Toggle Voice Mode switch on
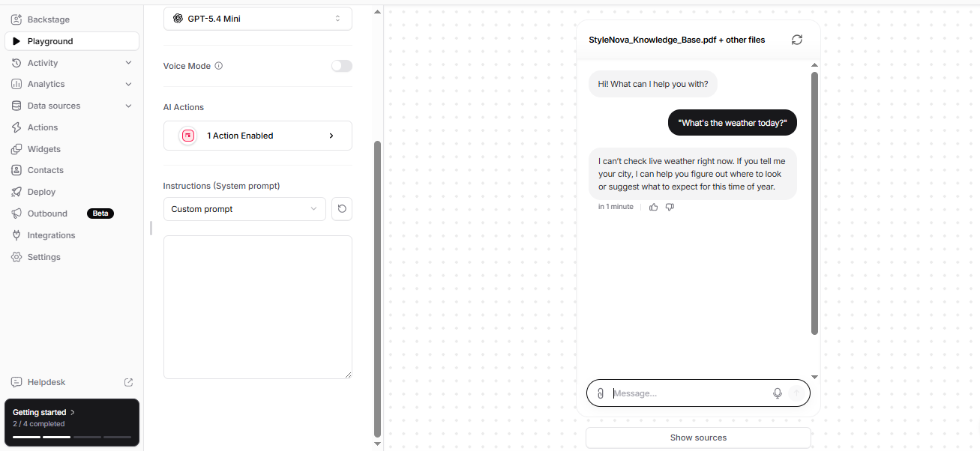Screen dimensions: 980x451 click(342, 66)
